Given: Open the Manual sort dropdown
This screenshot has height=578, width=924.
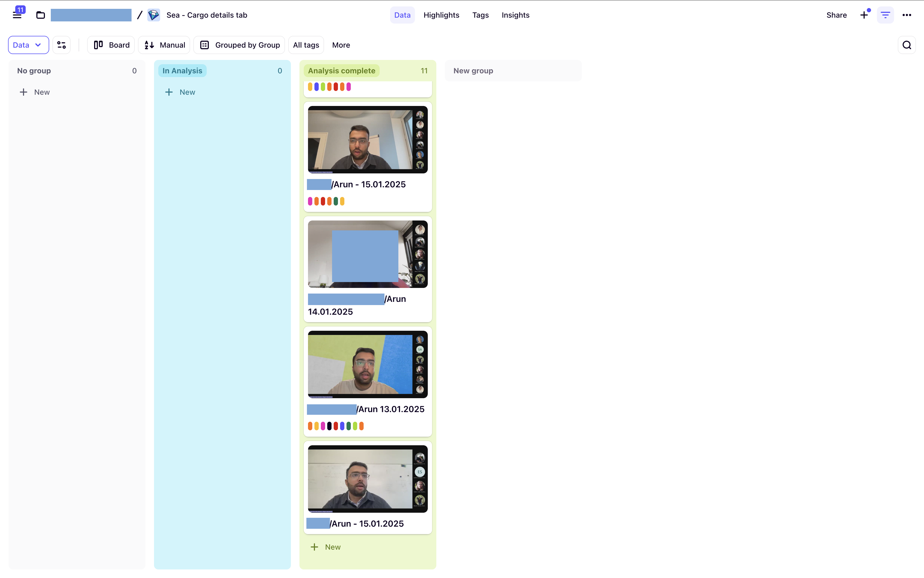Looking at the screenshot, I should coord(164,45).
